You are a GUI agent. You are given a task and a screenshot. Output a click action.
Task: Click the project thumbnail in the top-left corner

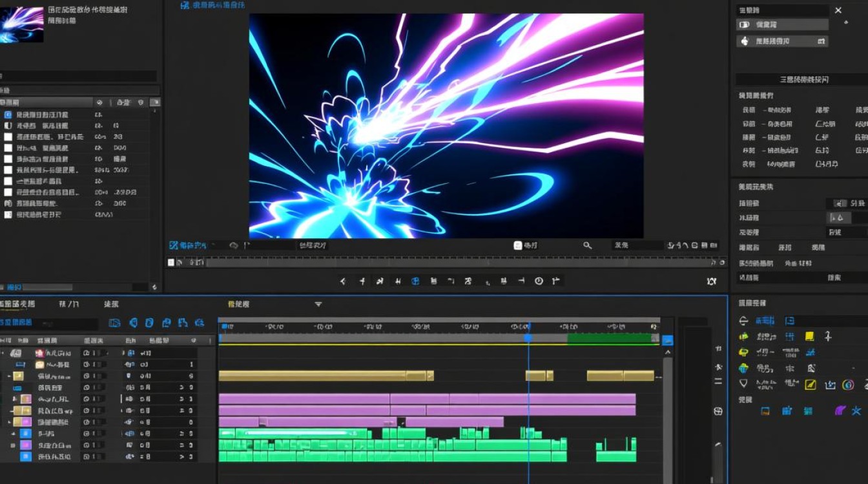[x=22, y=25]
